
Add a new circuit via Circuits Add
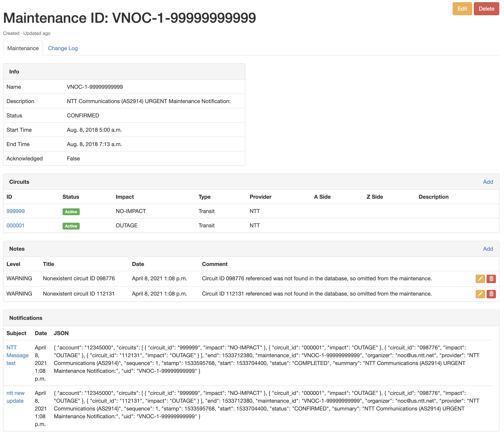(x=488, y=182)
